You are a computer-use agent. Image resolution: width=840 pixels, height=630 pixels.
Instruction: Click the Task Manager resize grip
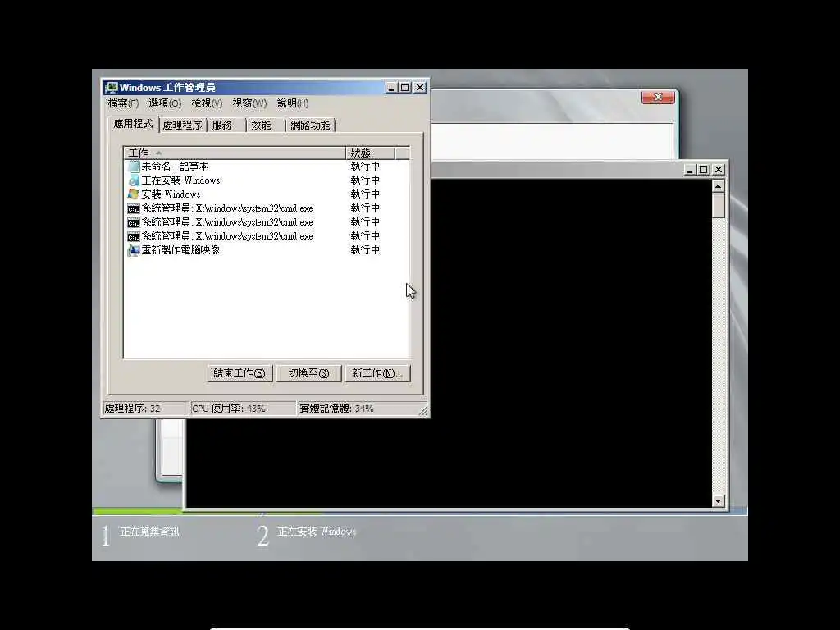pyautogui.click(x=423, y=410)
